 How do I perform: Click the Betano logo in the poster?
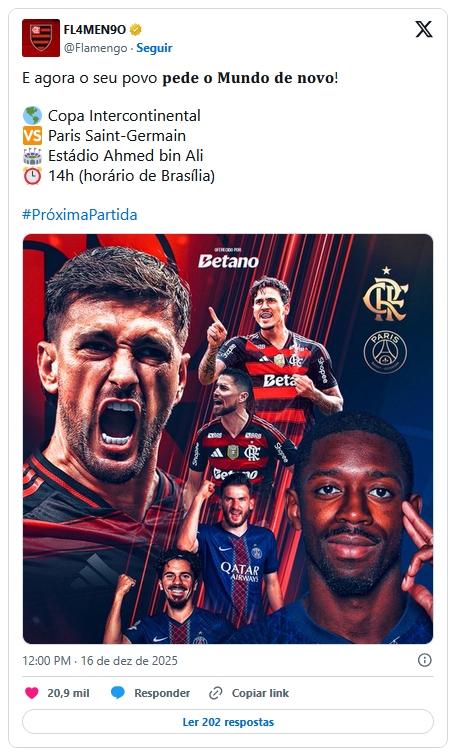click(x=228, y=259)
